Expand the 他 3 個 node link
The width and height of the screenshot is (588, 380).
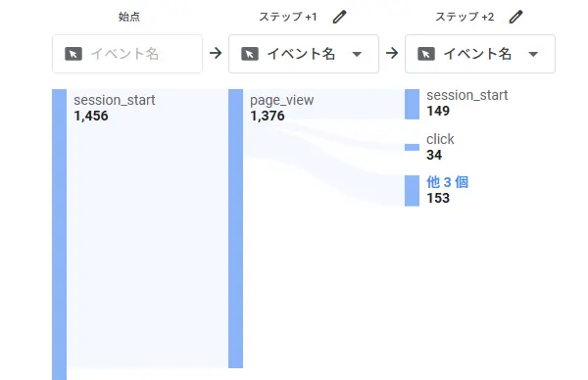pos(448,182)
